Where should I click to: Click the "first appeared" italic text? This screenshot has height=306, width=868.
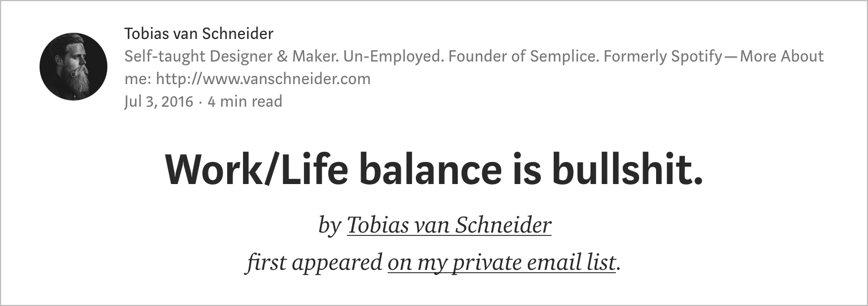(314, 263)
